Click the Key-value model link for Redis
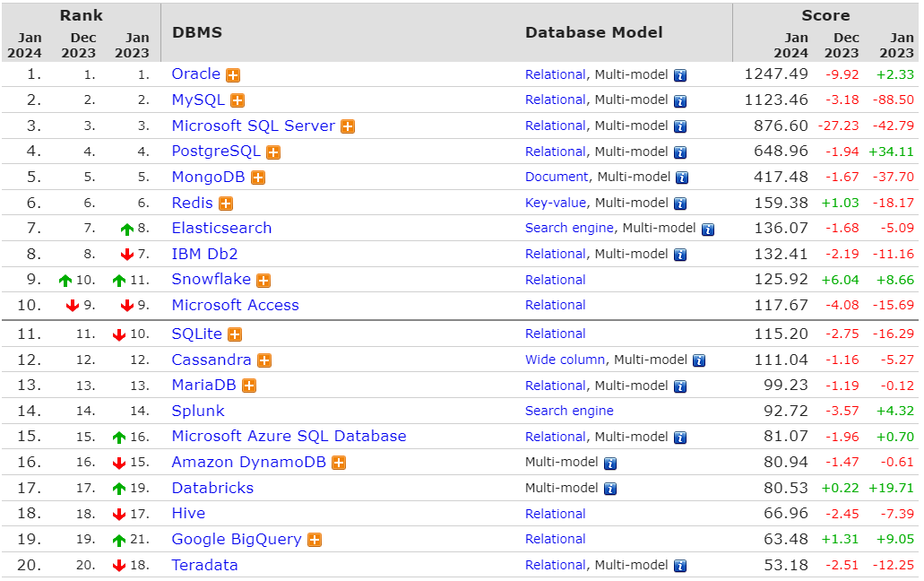This screenshot has height=581, width=924. click(x=556, y=204)
